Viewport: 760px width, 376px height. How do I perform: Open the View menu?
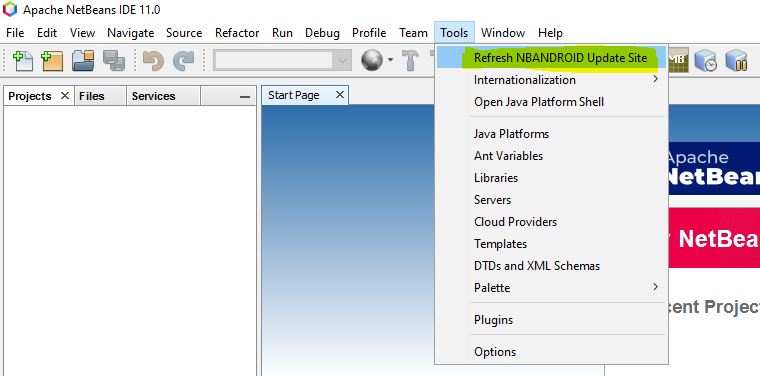point(82,33)
